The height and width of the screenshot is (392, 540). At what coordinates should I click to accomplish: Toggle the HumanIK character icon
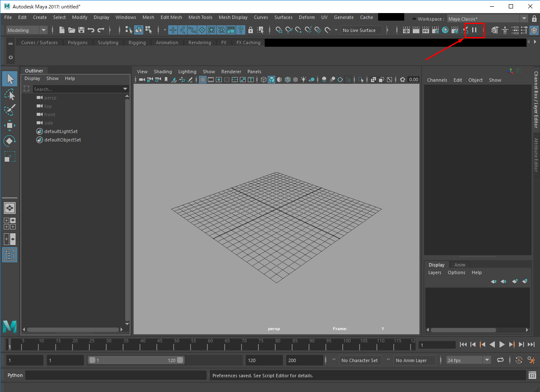(505, 30)
